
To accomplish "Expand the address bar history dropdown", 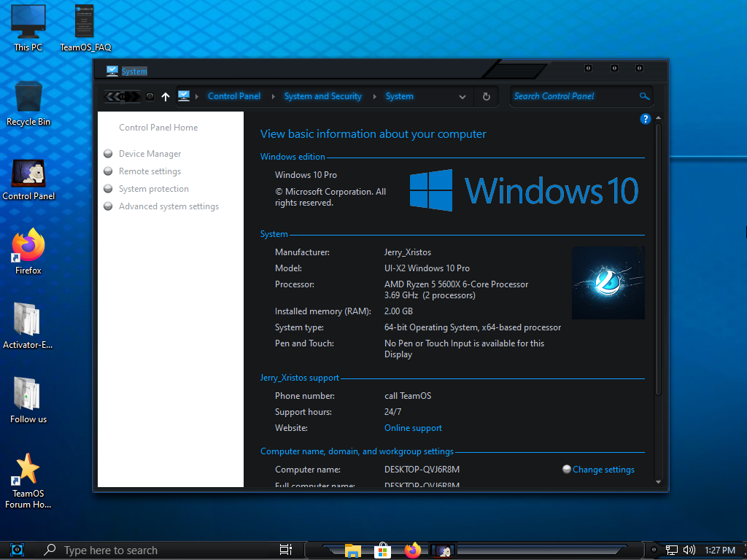I will (462, 96).
